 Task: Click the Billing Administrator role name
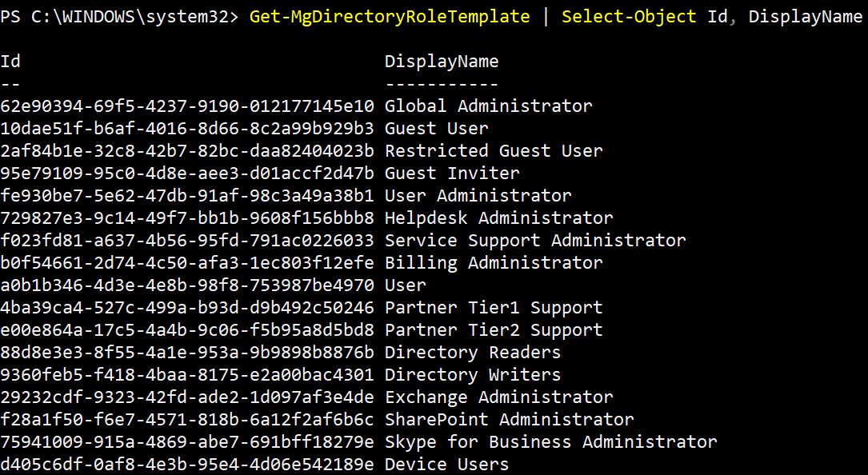(494, 262)
